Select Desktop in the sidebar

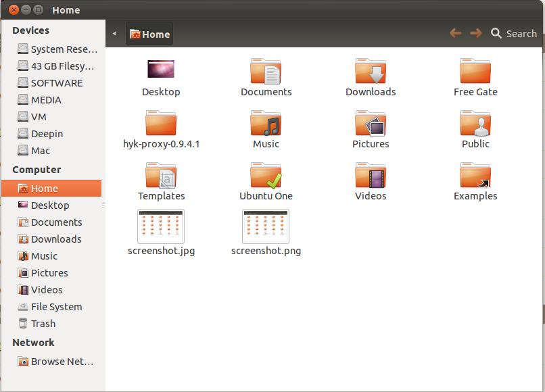coord(51,205)
